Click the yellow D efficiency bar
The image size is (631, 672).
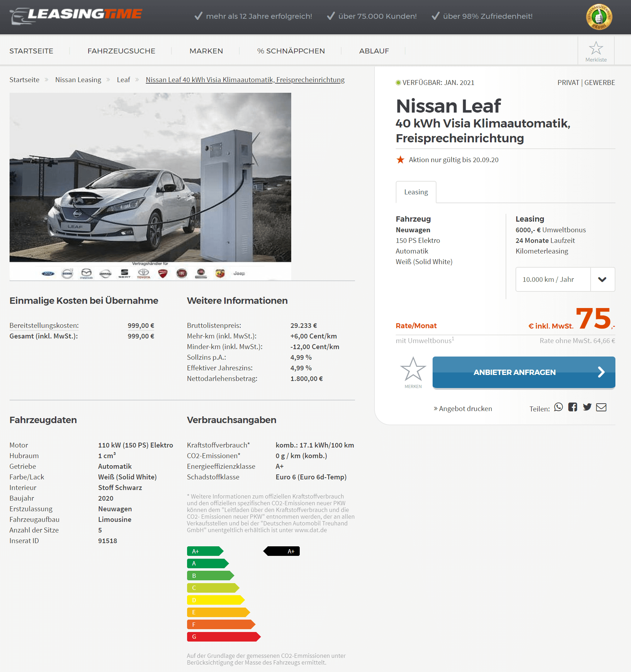(216, 600)
